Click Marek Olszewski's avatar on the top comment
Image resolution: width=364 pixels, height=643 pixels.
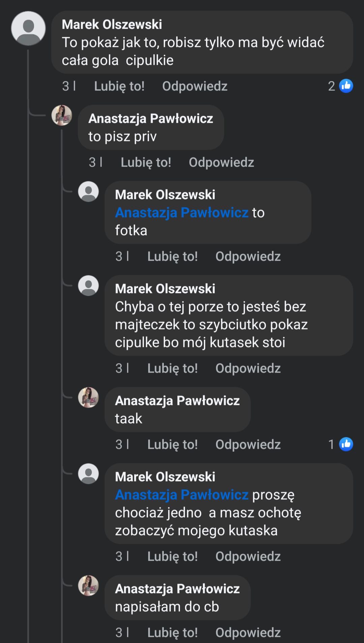[28, 28]
